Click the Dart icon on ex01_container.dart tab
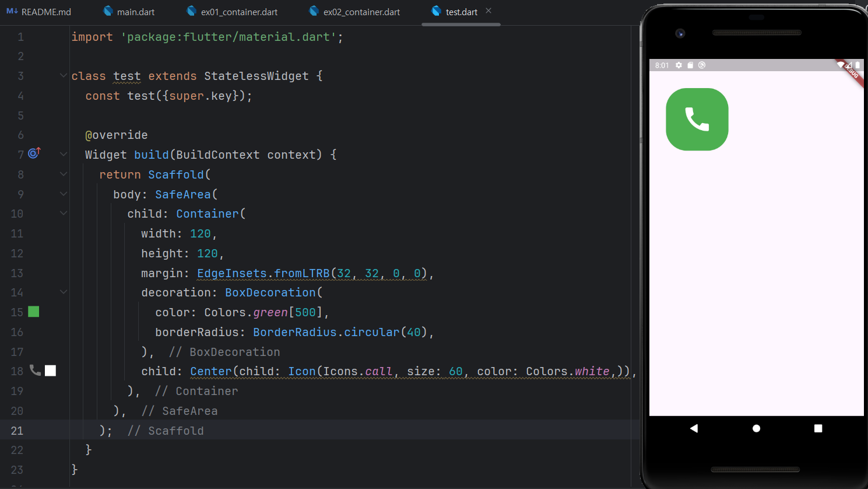868x489 pixels. pos(192,11)
